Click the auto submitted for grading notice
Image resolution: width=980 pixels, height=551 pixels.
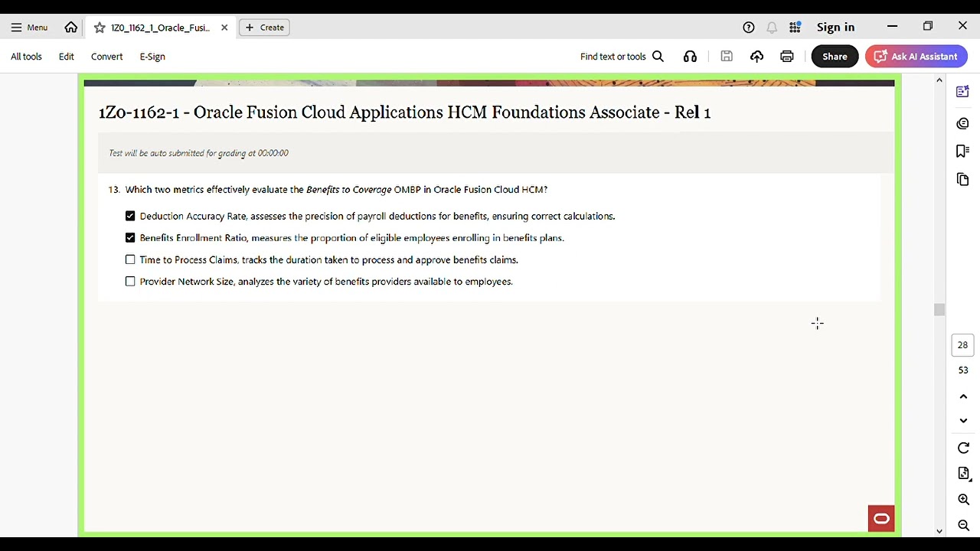[x=198, y=153]
